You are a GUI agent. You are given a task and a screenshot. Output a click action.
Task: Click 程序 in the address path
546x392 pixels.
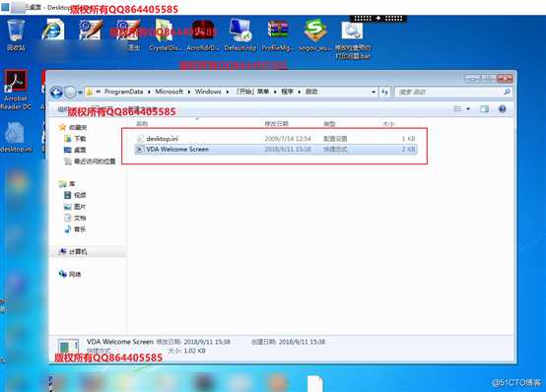click(287, 92)
